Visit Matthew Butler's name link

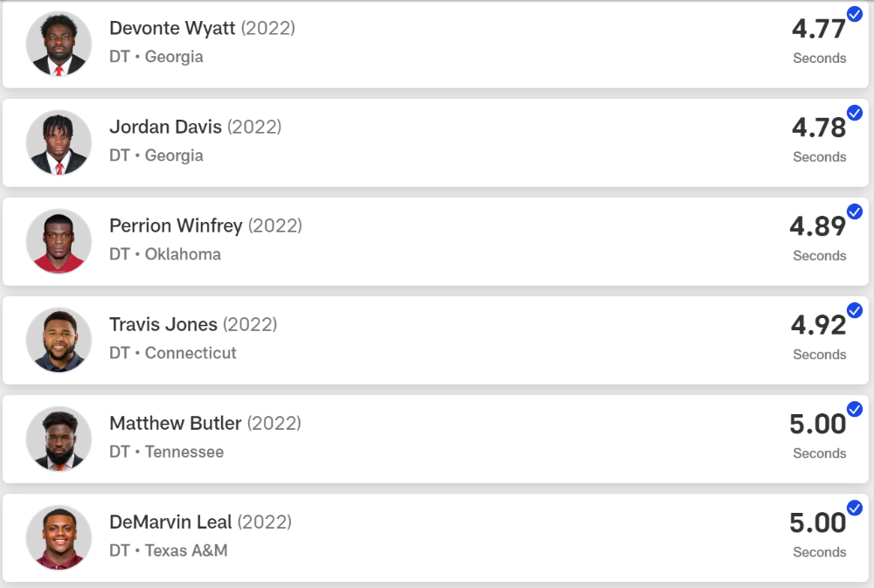click(176, 423)
